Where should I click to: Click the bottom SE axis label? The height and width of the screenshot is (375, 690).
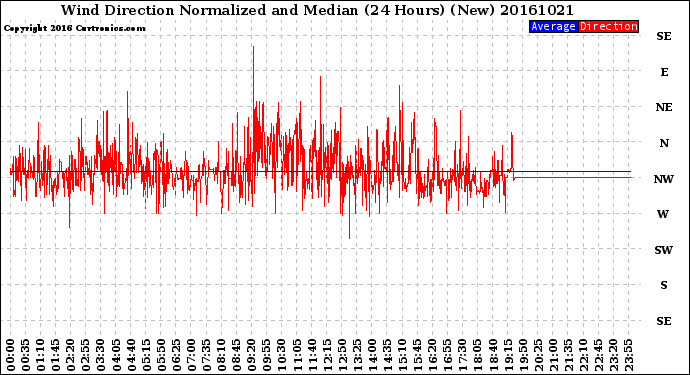pyautogui.click(x=664, y=321)
